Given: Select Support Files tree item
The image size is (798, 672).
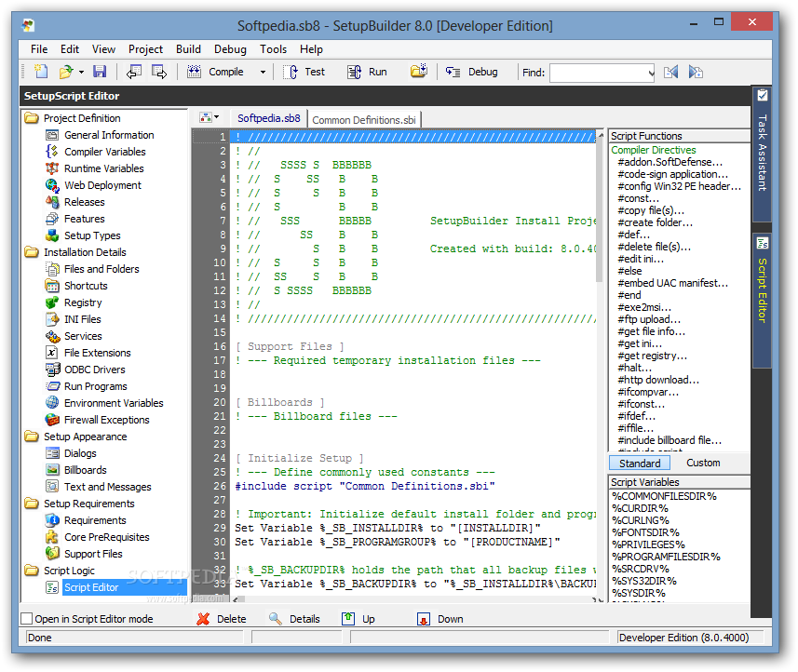Looking at the screenshot, I should [x=93, y=554].
